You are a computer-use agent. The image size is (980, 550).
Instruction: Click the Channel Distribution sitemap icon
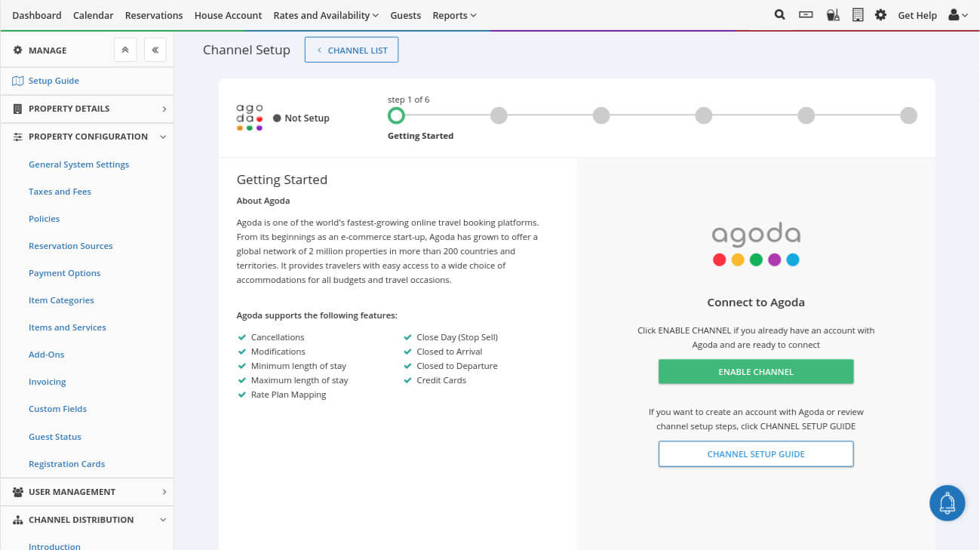click(x=18, y=520)
